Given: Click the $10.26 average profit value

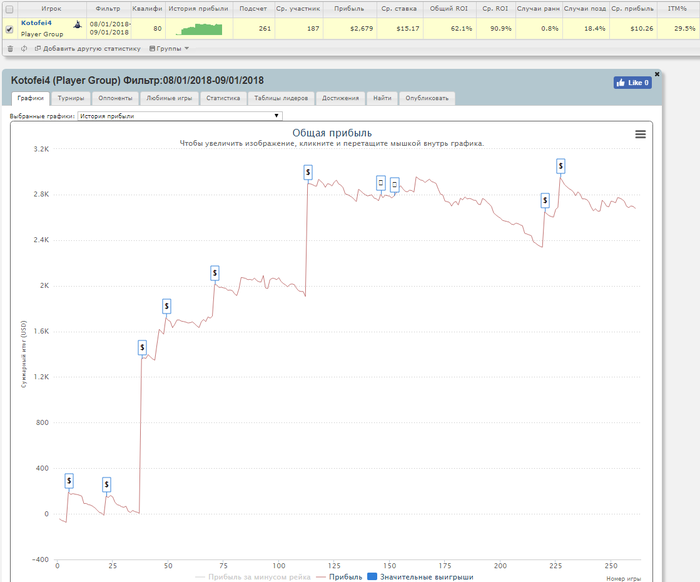Looking at the screenshot, I should [642, 29].
